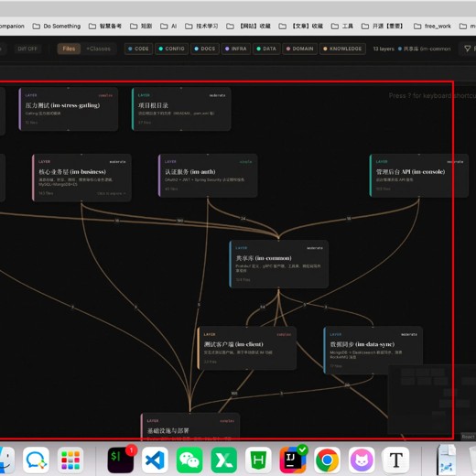Open the 【网站】收藏 bookmark folder
476x476 pixels.
click(248, 27)
